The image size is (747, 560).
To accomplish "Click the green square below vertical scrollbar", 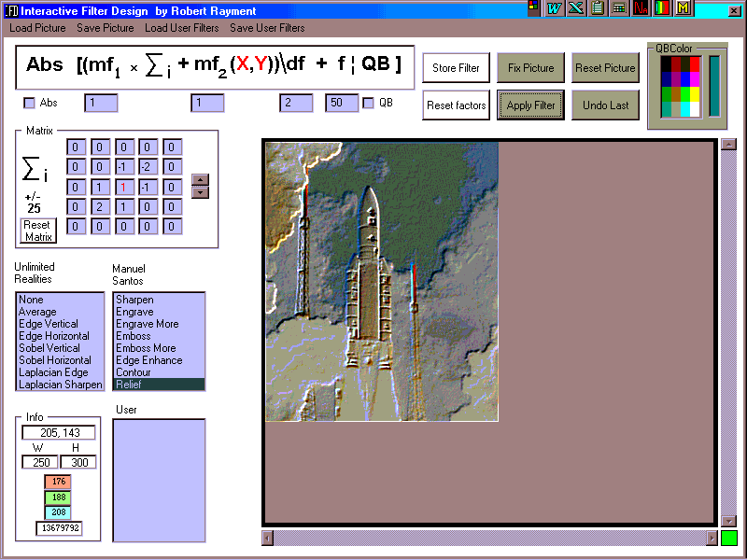I will pos(729,538).
